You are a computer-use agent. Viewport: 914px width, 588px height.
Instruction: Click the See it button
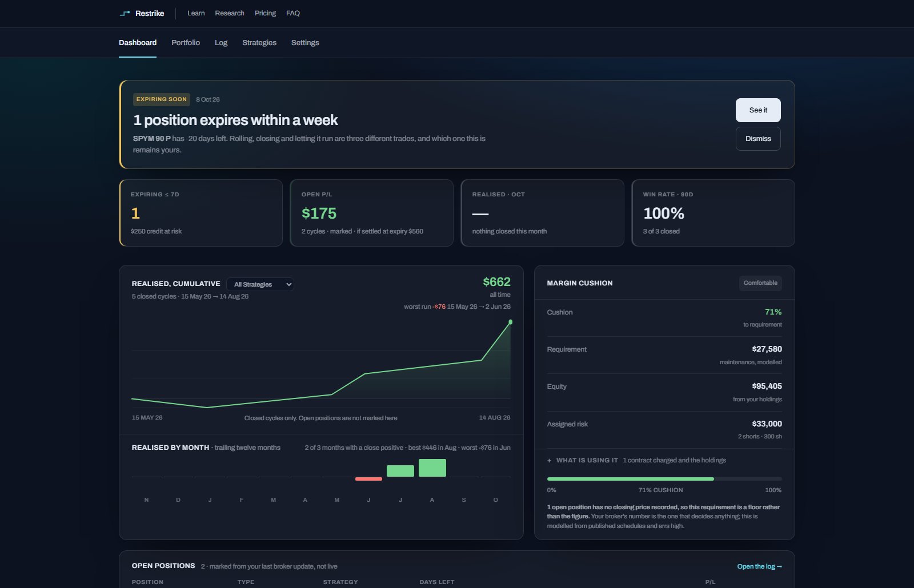pos(758,110)
